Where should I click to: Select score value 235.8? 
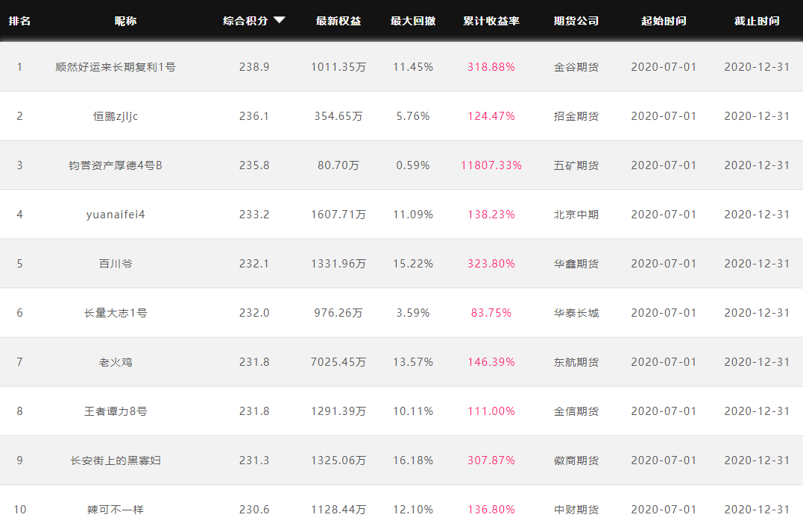pyautogui.click(x=254, y=165)
